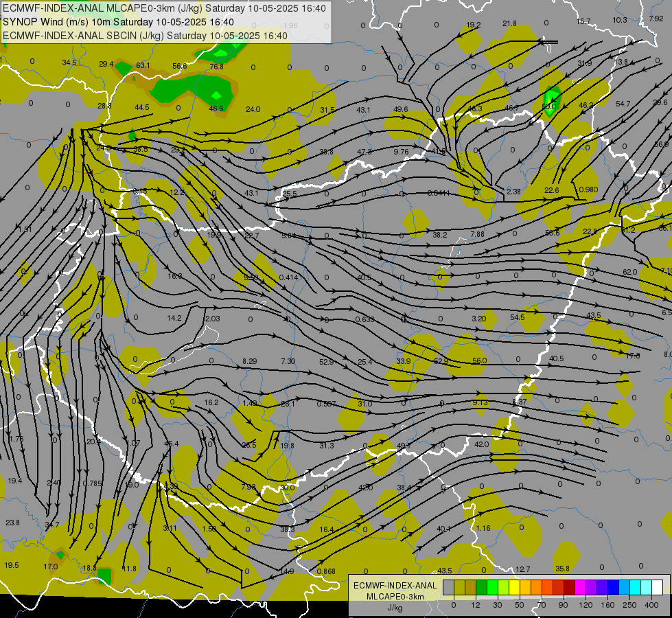Click the legend tick label 12
672x618 pixels.
476,605
